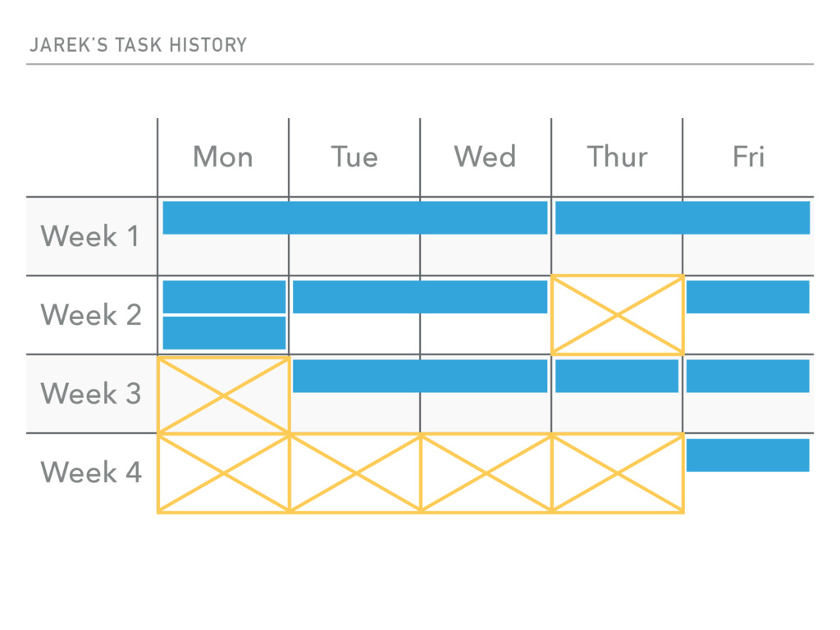The height and width of the screenshot is (630, 840).
Task: Click the crossed-out Week 4 Thursday cell
Action: point(618,473)
